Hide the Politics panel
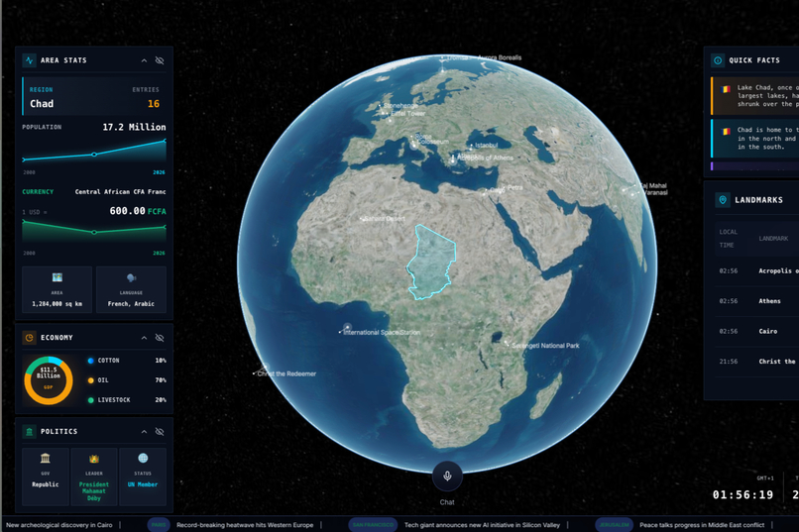Image resolution: width=799 pixels, height=532 pixels. (160, 432)
